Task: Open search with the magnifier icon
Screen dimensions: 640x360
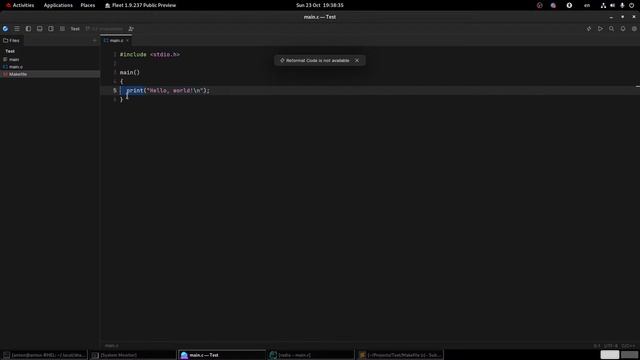Action: pos(611,29)
